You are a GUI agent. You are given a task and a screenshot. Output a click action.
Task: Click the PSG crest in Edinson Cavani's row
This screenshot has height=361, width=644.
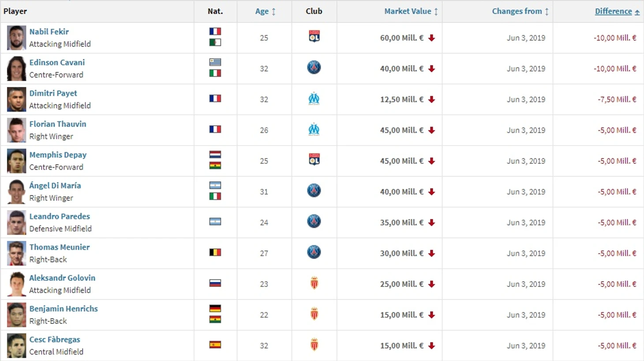(x=314, y=68)
